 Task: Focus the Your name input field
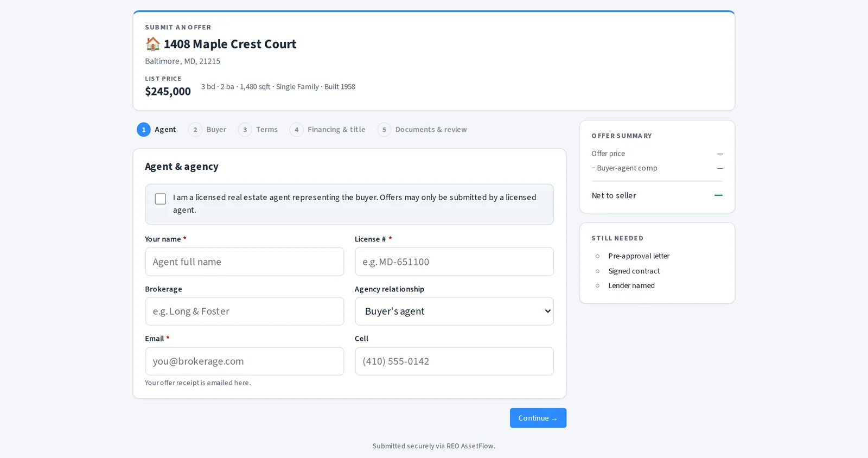[x=245, y=262]
